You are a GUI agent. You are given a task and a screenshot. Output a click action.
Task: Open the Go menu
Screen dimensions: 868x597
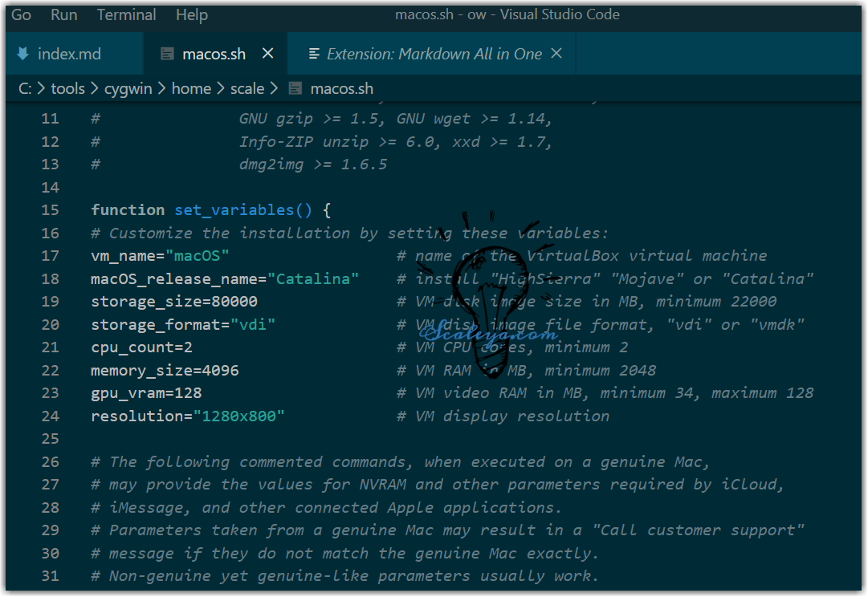tap(22, 14)
